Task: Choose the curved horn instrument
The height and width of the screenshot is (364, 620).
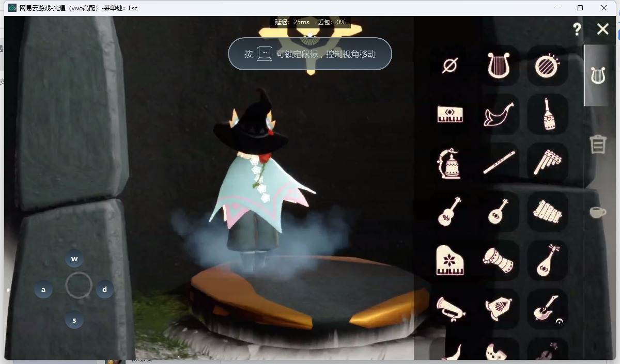Action: [x=499, y=114]
